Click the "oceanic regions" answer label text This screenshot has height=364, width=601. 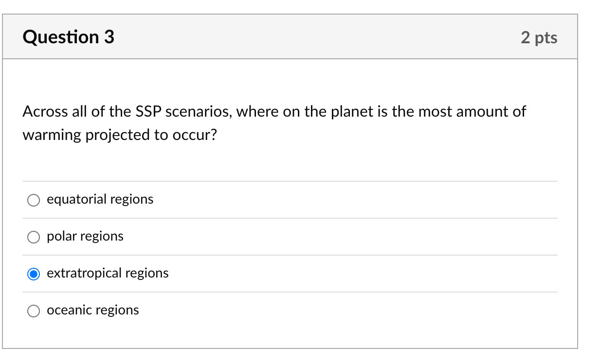pos(93,310)
